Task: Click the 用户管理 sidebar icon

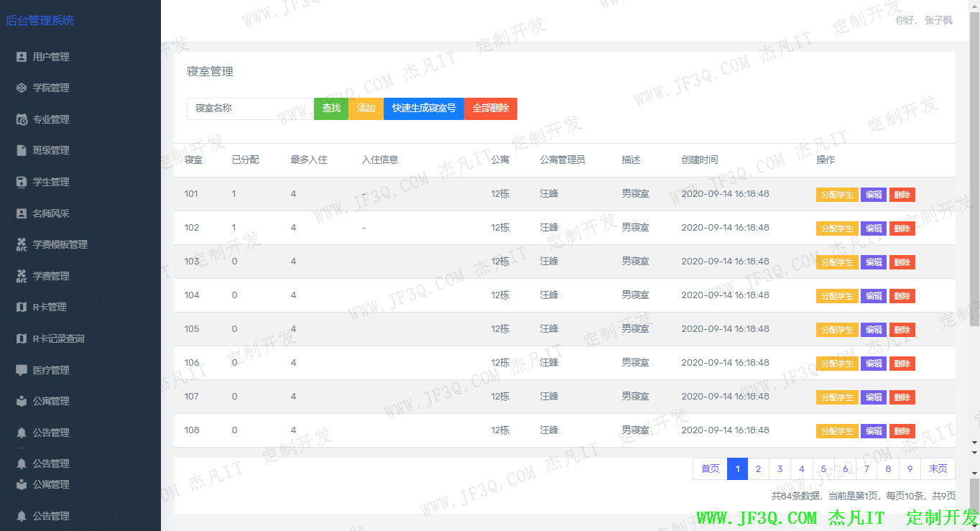Action: [22, 57]
